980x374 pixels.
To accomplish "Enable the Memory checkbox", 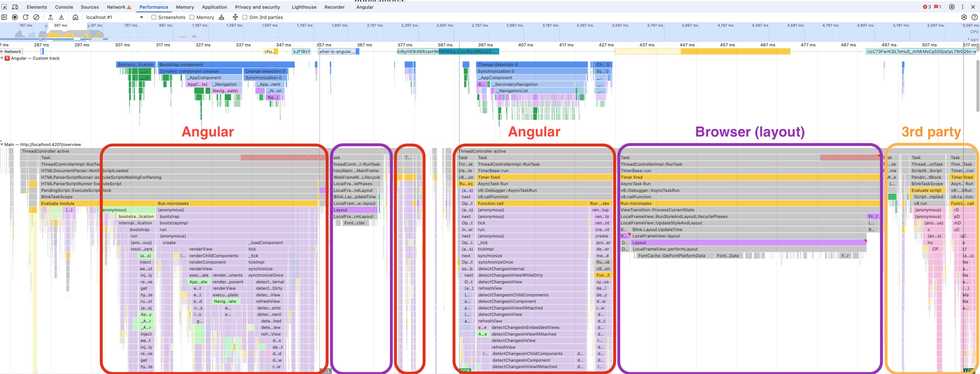I will click(x=192, y=17).
